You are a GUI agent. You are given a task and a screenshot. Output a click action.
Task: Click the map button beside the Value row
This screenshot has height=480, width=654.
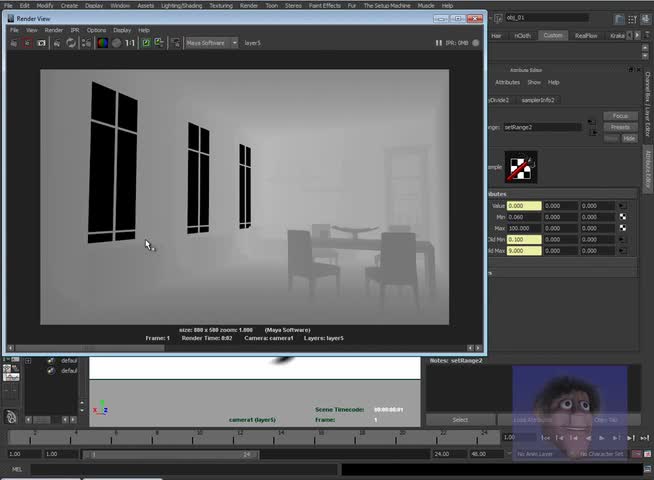622,206
